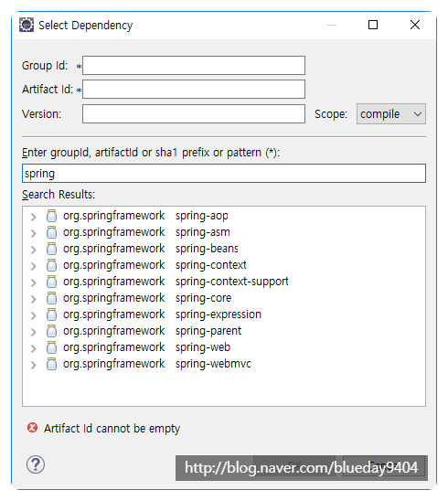Viewport: 448px width, 501px height.
Task: Click the jar icon for spring-core
Action: (x=51, y=298)
